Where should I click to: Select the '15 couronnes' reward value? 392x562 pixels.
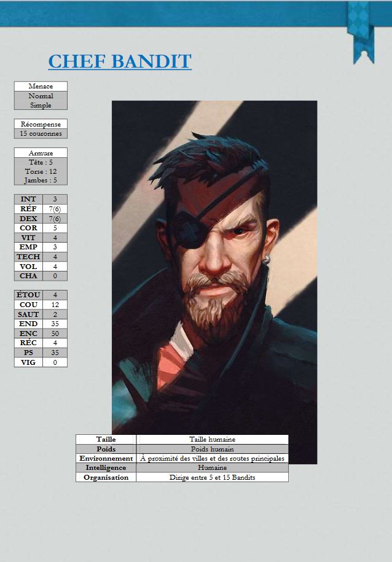(x=41, y=133)
